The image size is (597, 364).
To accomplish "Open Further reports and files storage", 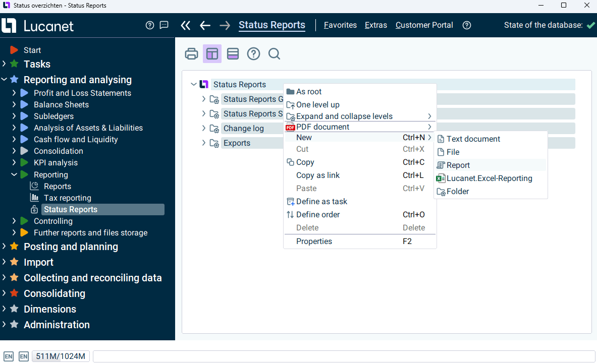I will pos(91,232).
